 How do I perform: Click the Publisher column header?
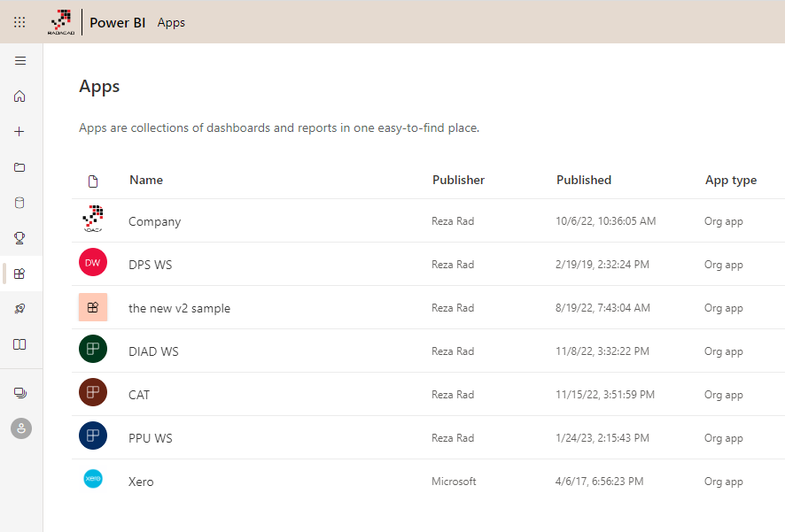(458, 181)
